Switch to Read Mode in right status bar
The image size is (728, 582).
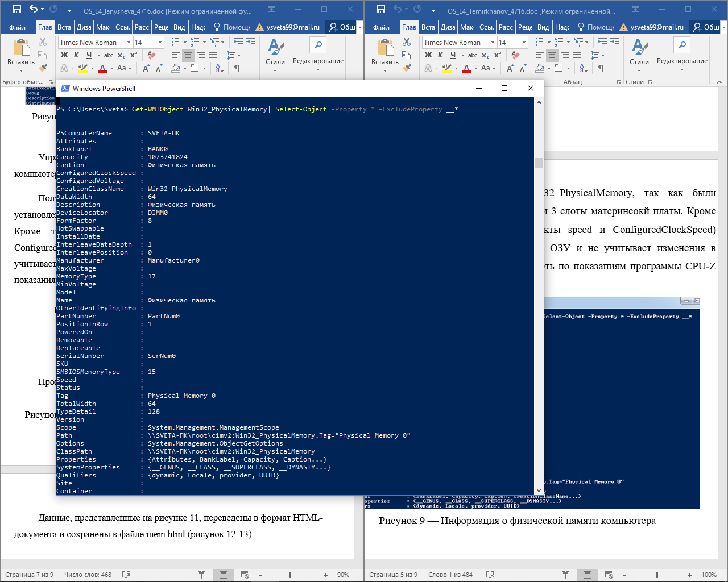pyautogui.click(x=565, y=575)
